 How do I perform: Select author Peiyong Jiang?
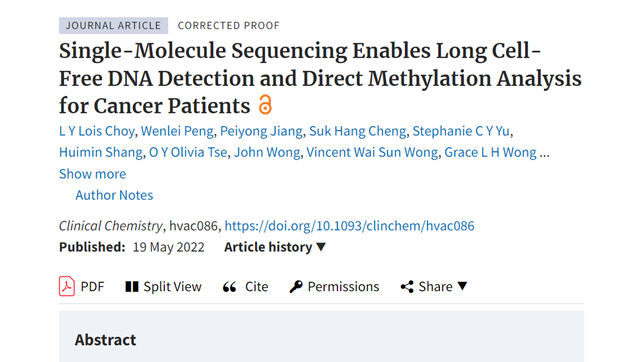261,131
